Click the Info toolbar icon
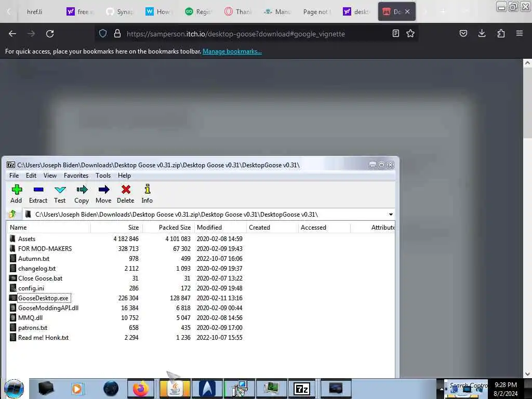The image size is (532, 399). click(147, 194)
